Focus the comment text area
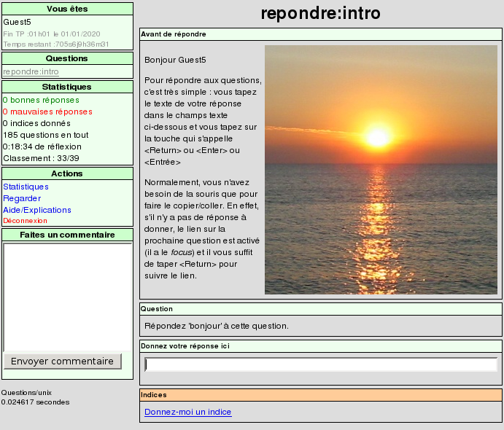Viewport: 504px width, 430px height. pyautogui.click(x=67, y=297)
